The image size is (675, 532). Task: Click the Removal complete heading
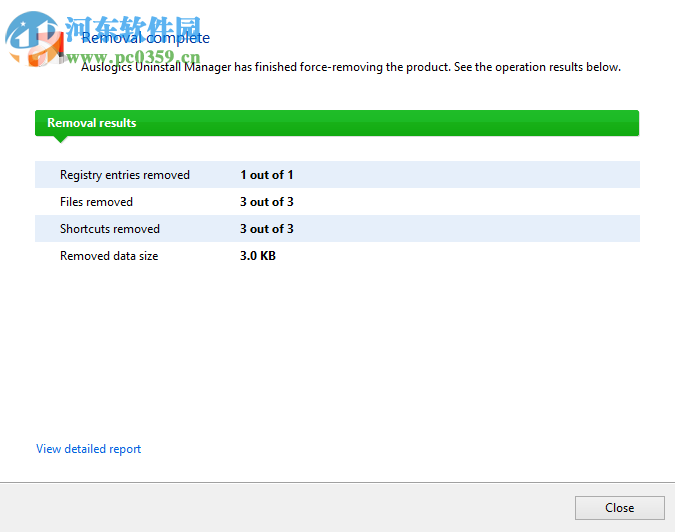[146, 38]
